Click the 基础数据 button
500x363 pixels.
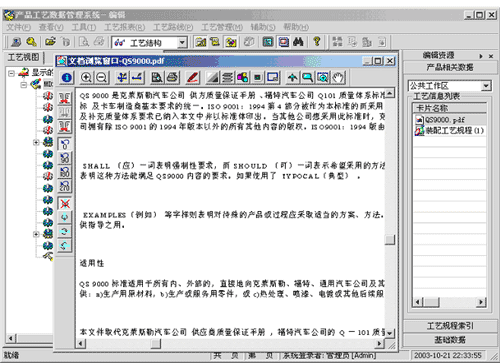point(449,340)
